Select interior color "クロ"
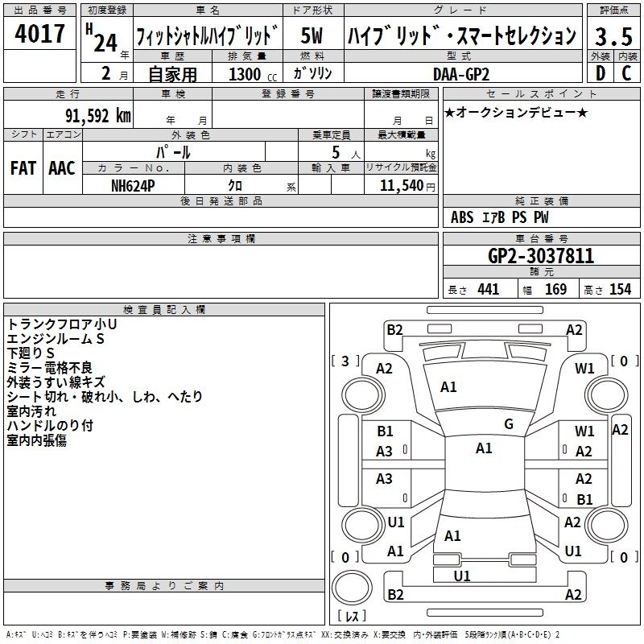The image size is (644, 644). pos(235,186)
